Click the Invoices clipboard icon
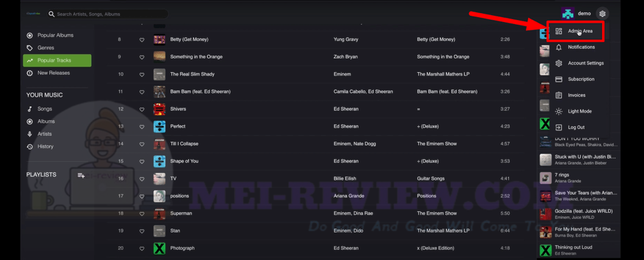This screenshot has height=260, width=644. coord(558,95)
